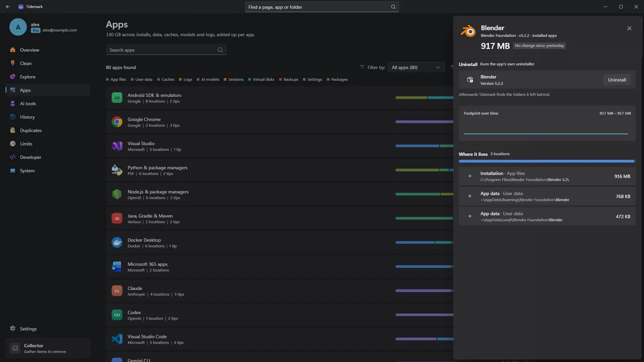Image resolution: width=644 pixels, height=362 pixels.
Task: Click the History clock icon
Action: tap(13, 117)
